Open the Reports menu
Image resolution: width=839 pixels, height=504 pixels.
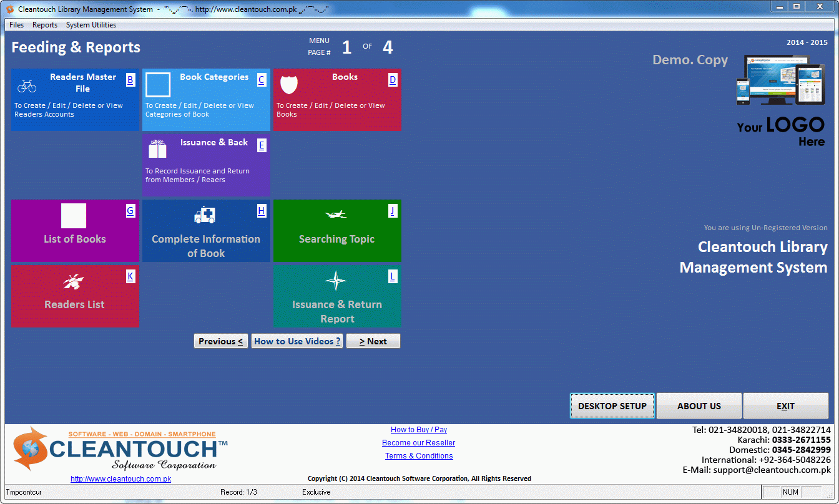pyautogui.click(x=45, y=25)
